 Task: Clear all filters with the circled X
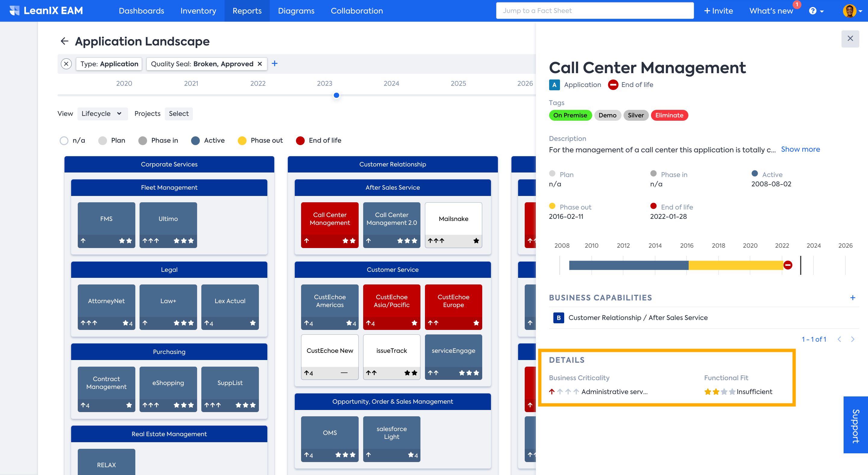[66, 64]
